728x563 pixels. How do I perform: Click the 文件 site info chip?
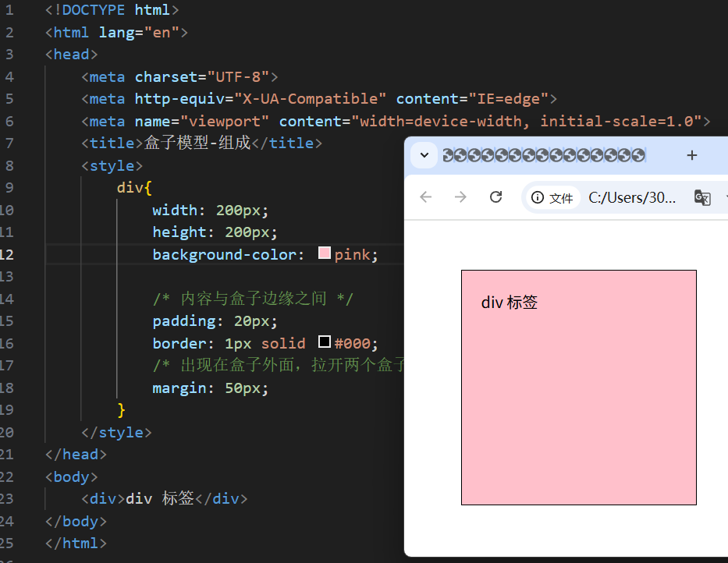coord(552,198)
